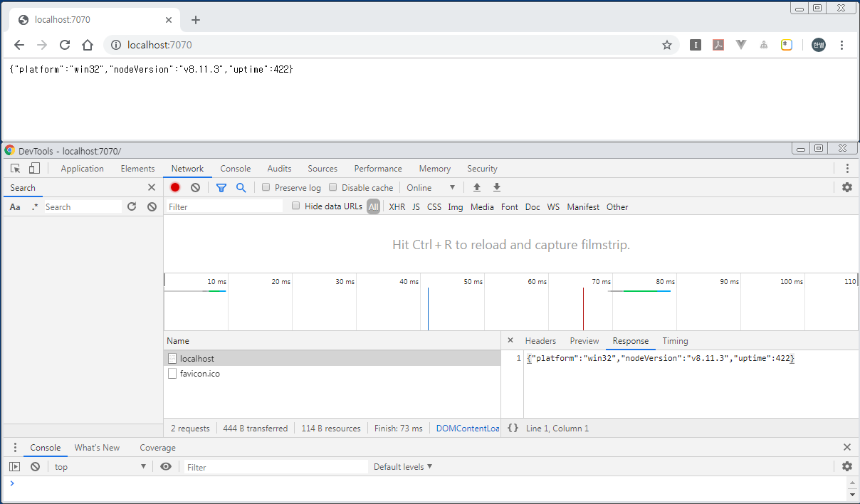This screenshot has height=504, width=860.
Task: Switch to the Elements tab
Action: (x=137, y=169)
